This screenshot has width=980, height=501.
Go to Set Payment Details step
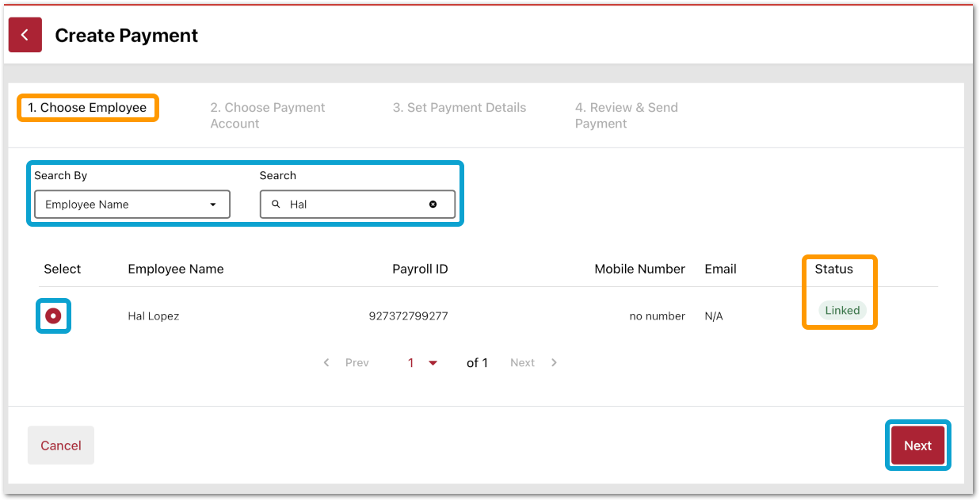coord(459,108)
